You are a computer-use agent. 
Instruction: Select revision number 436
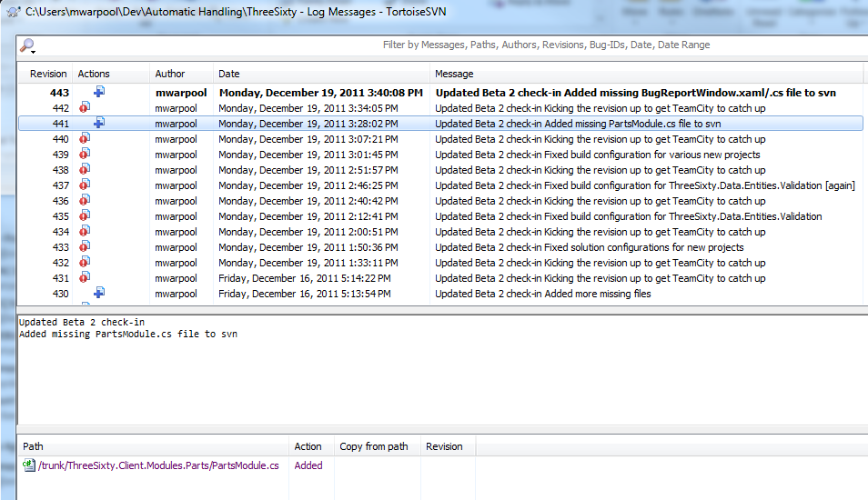pyautogui.click(x=61, y=201)
